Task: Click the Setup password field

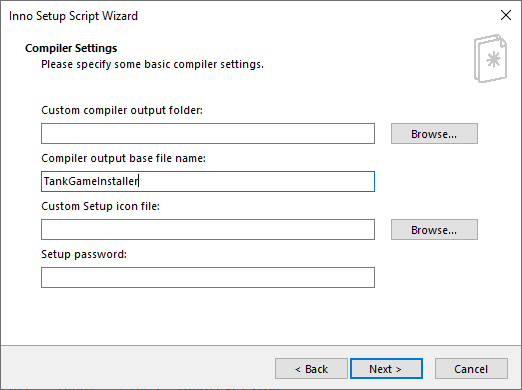Action: point(208,278)
